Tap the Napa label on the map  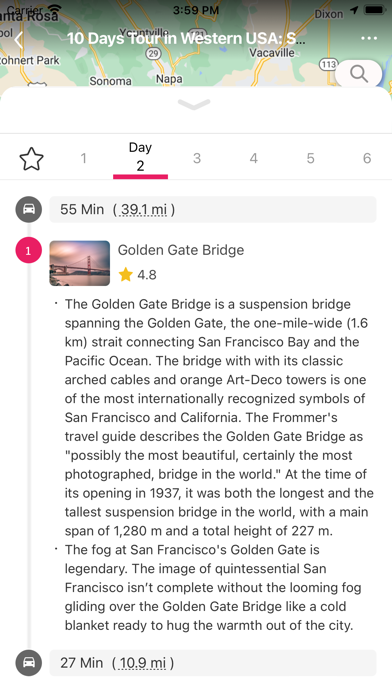(169, 79)
